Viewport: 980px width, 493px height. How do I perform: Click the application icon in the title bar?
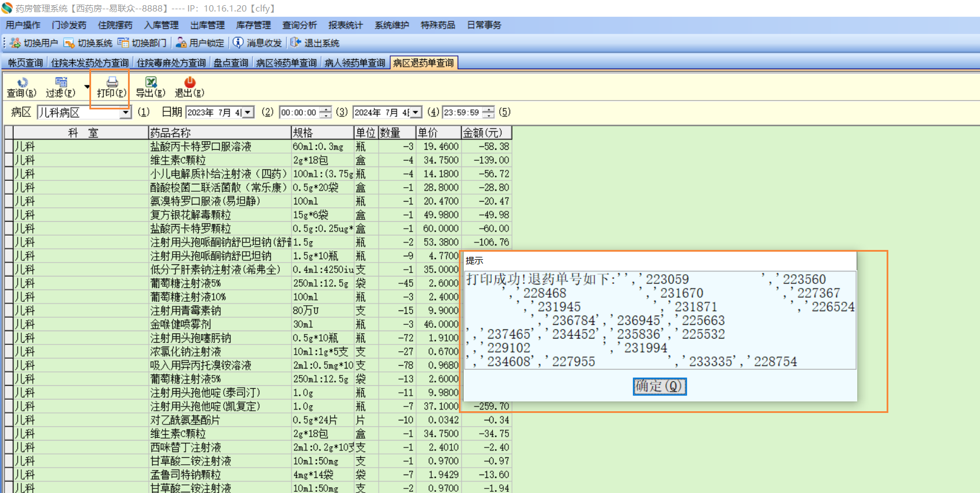(x=7, y=8)
